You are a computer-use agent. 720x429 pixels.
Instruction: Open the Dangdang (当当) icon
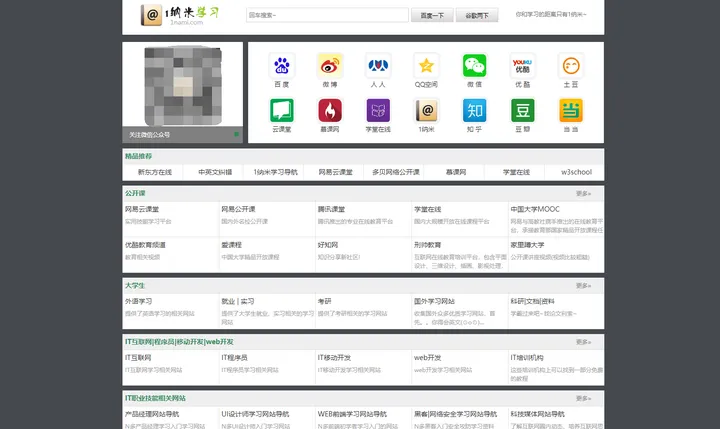click(x=571, y=110)
